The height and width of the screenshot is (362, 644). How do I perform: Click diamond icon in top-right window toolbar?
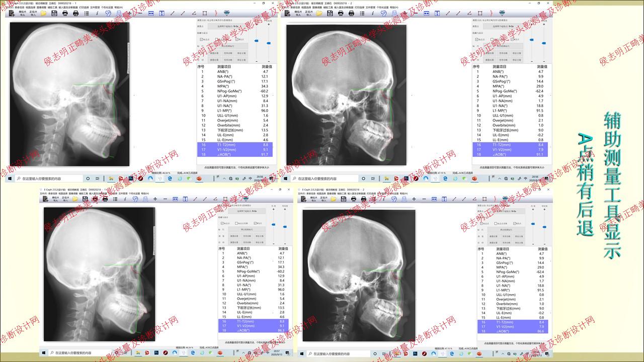[502, 13]
